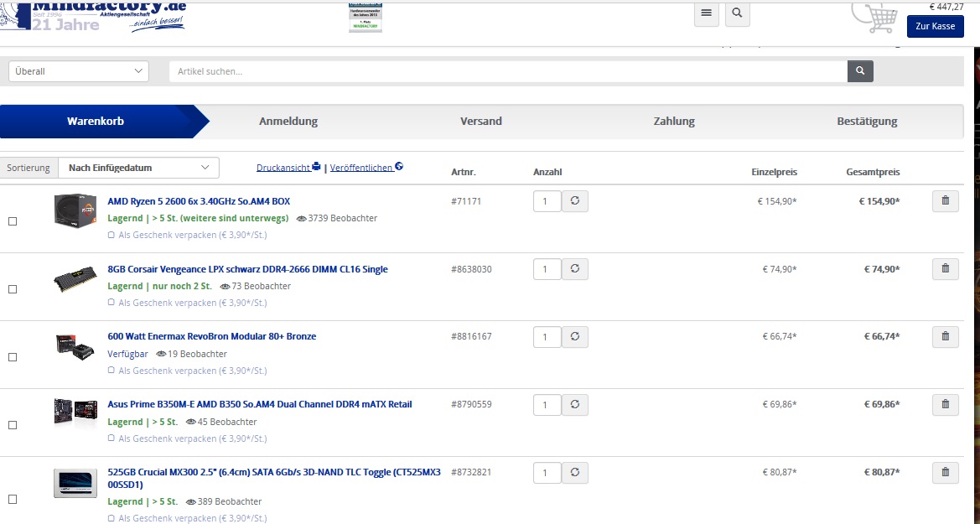Go to the Versand step
Screen dimensions: 980x524
(x=481, y=122)
